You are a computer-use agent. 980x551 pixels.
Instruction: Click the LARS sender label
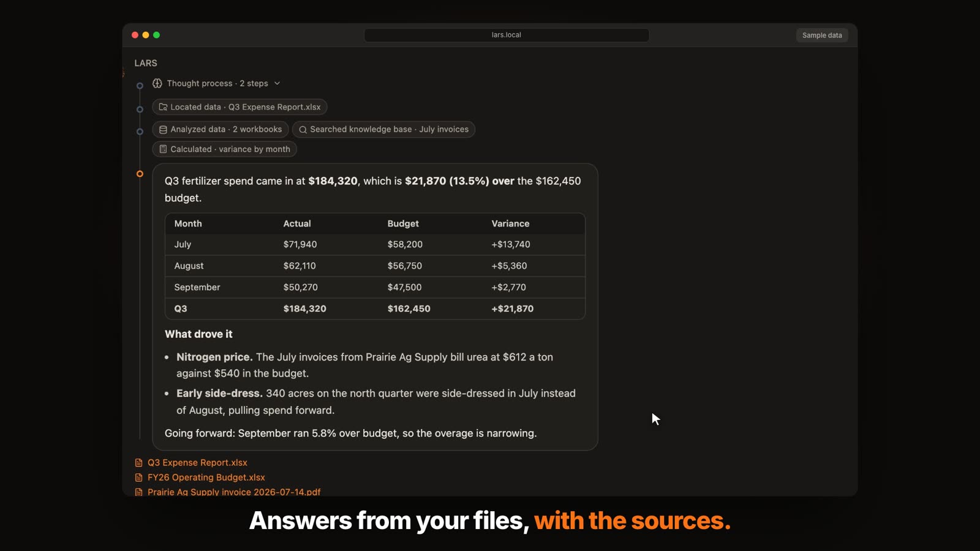click(x=146, y=63)
